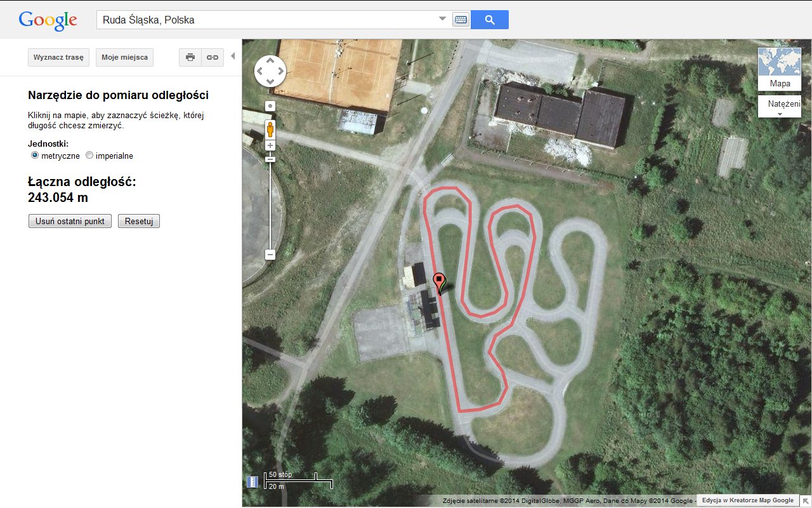
Task: Click the zoom out minus button
Action: [x=270, y=255]
